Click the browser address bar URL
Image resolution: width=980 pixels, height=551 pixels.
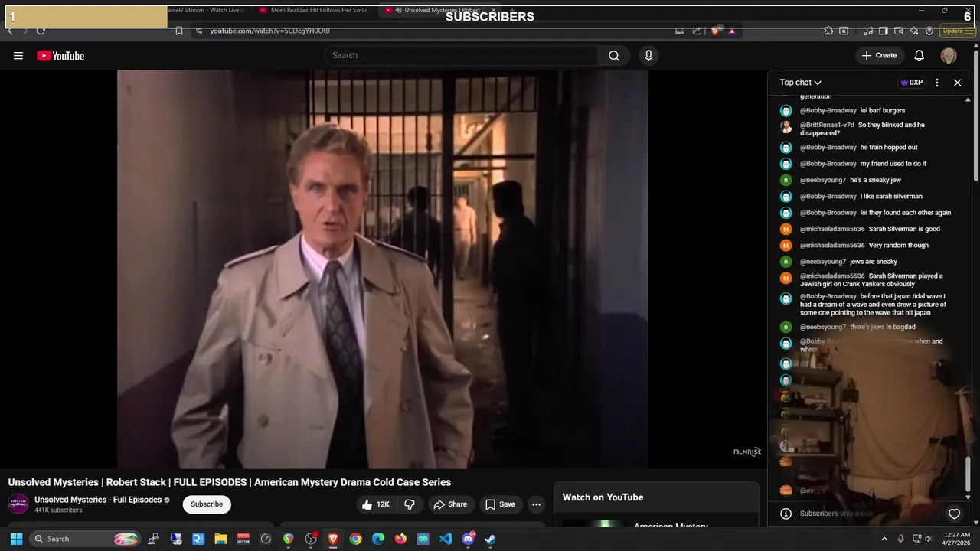click(x=270, y=31)
